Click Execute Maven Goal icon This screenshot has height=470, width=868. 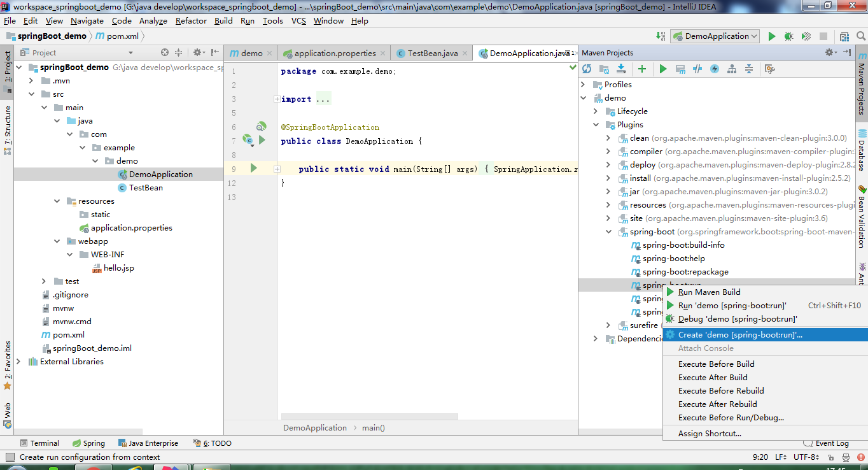point(680,69)
